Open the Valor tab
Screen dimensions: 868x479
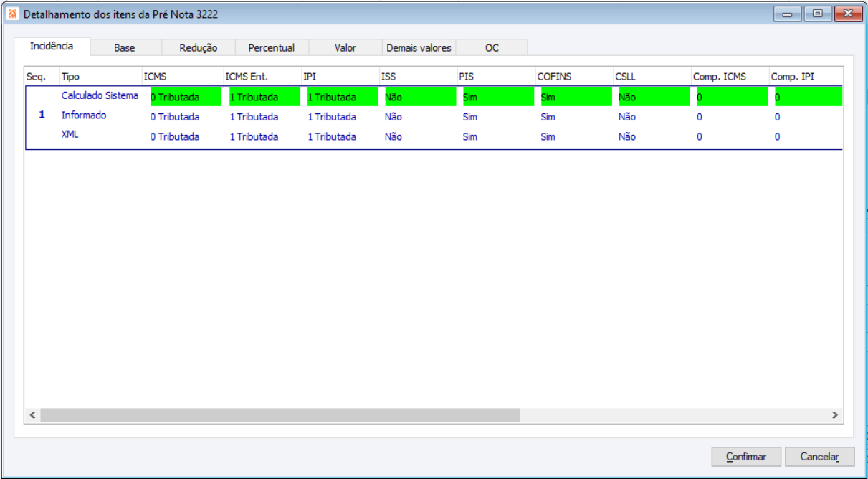pos(345,47)
